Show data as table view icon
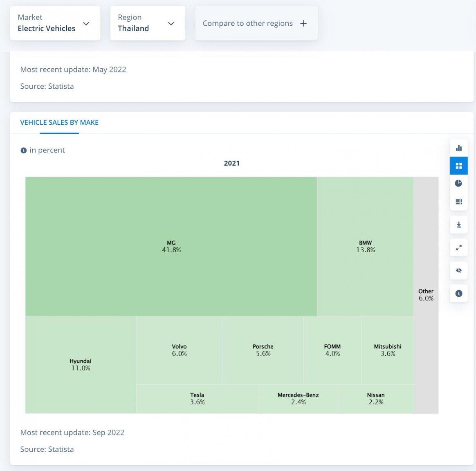This screenshot has height=471, width=476. [x=458, y=202]
